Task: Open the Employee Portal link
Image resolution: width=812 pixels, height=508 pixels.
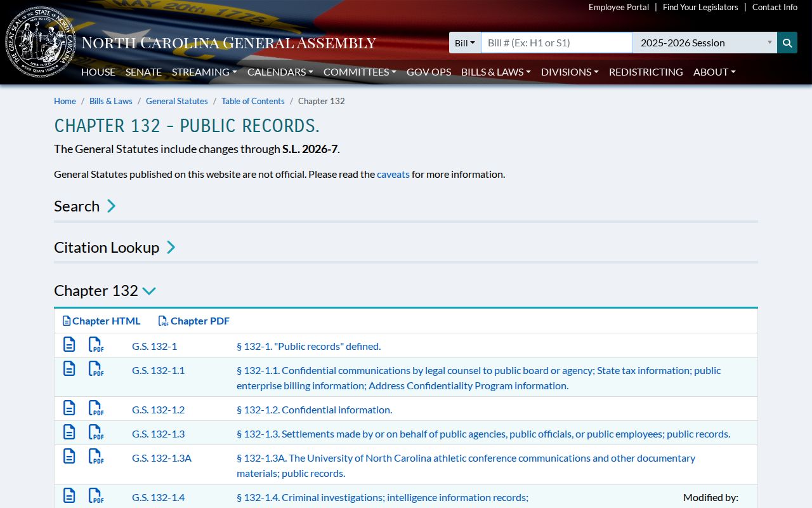Action: [x=619, y=7]
